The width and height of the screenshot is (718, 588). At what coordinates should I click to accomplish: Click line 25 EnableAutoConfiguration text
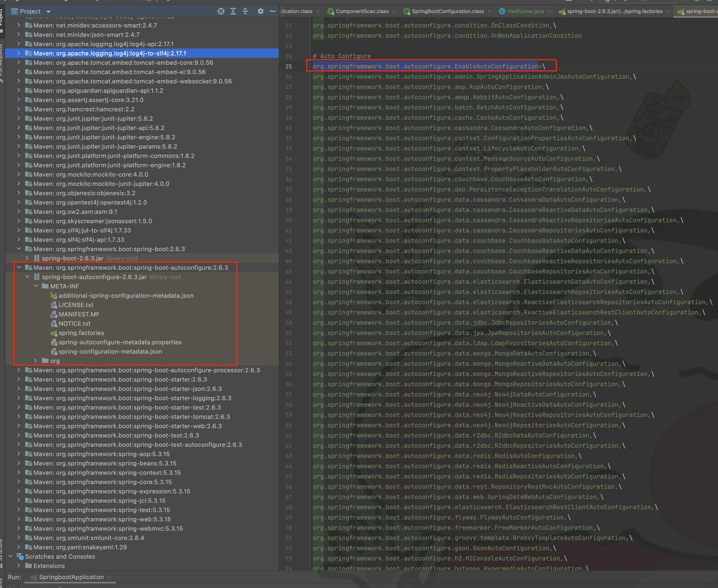tap(496, 66)
